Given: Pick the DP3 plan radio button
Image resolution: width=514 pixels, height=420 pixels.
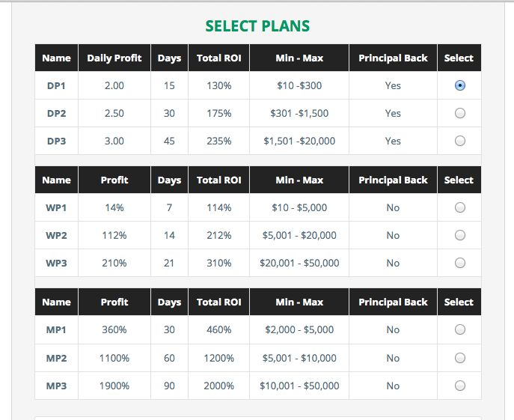Looking at the screenshot, I should 459,141.
